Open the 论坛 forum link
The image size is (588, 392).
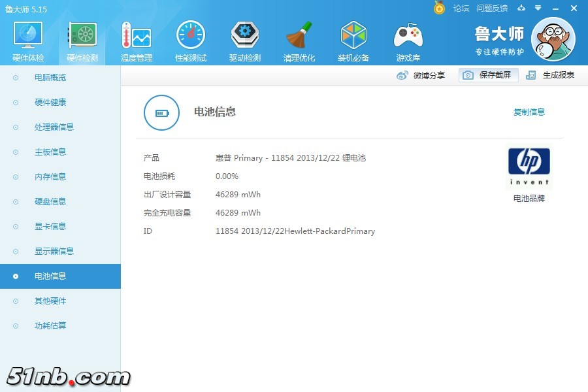click(x=461, y=8)
